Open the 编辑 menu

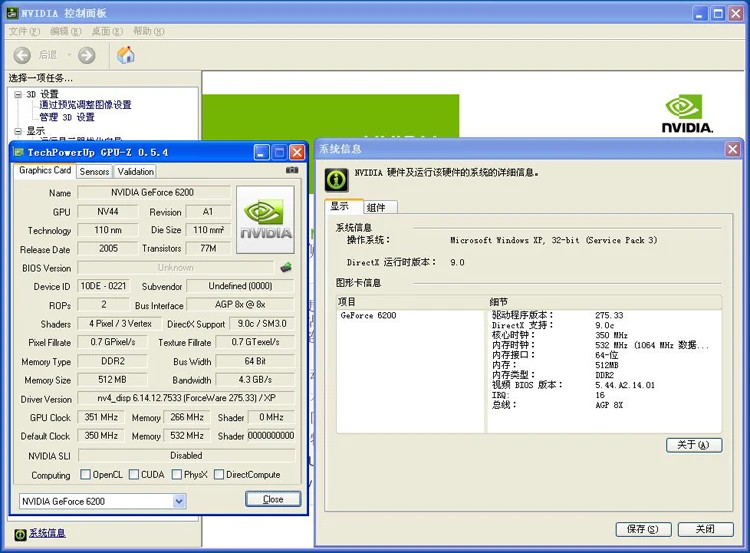(66, 32)
